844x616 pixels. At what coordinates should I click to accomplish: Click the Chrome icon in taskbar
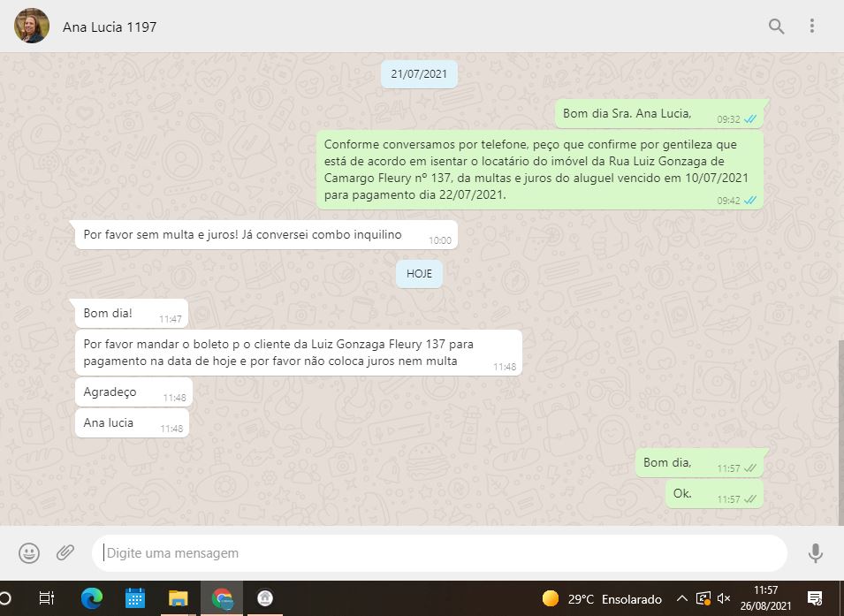coord(222,598)
